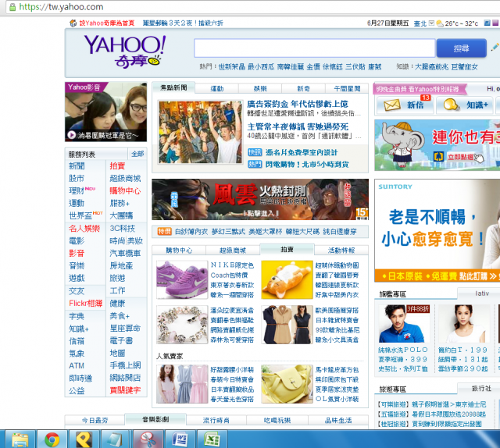
Task: Switch to the 新奇 news tab
Action: point(304,88)
